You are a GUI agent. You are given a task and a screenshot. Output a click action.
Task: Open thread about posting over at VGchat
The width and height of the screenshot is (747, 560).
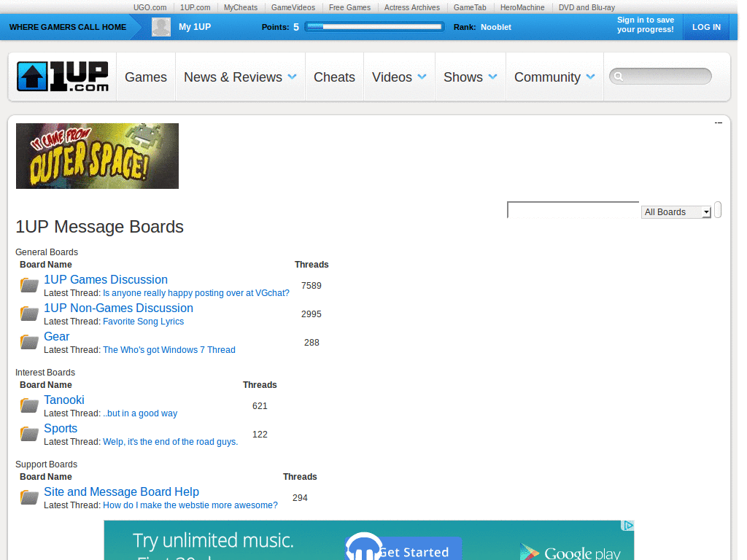click(x=196, y=293)
